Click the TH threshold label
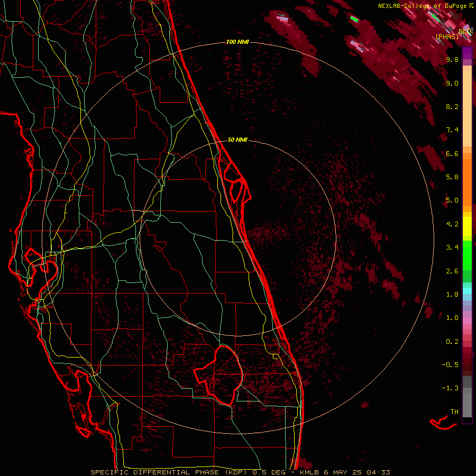The height and width of the screenshot is (476, 476). [454, 412]
